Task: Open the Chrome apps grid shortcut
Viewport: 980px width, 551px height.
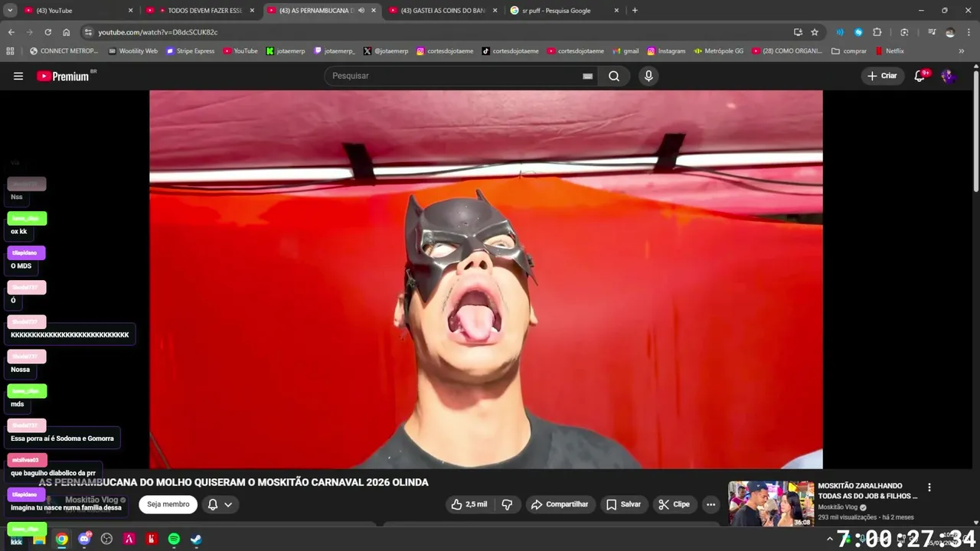Action: 10,51
